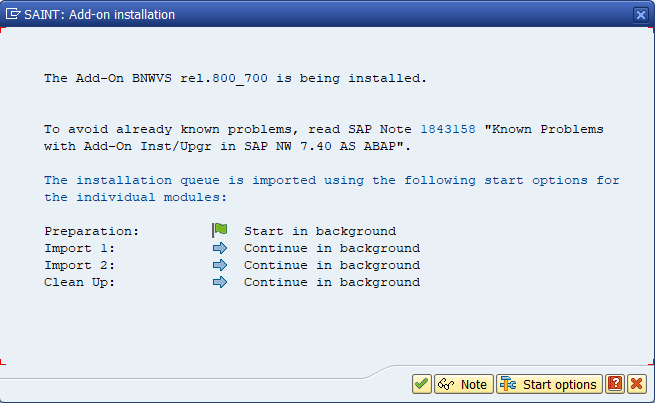Click the blue arrow next to Clean Up
Screen dimensions: 655x403
pyautogui.click(x=220, y=282)
